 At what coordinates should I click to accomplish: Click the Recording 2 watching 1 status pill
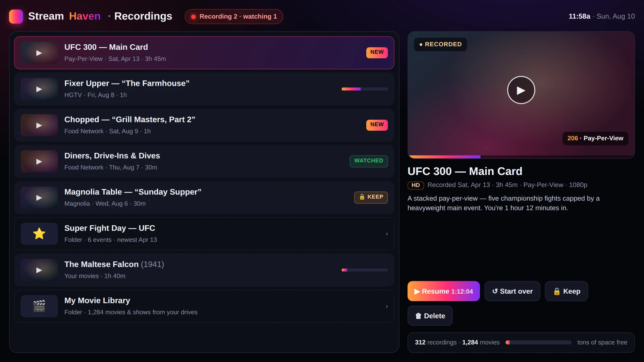click(234, 16)
